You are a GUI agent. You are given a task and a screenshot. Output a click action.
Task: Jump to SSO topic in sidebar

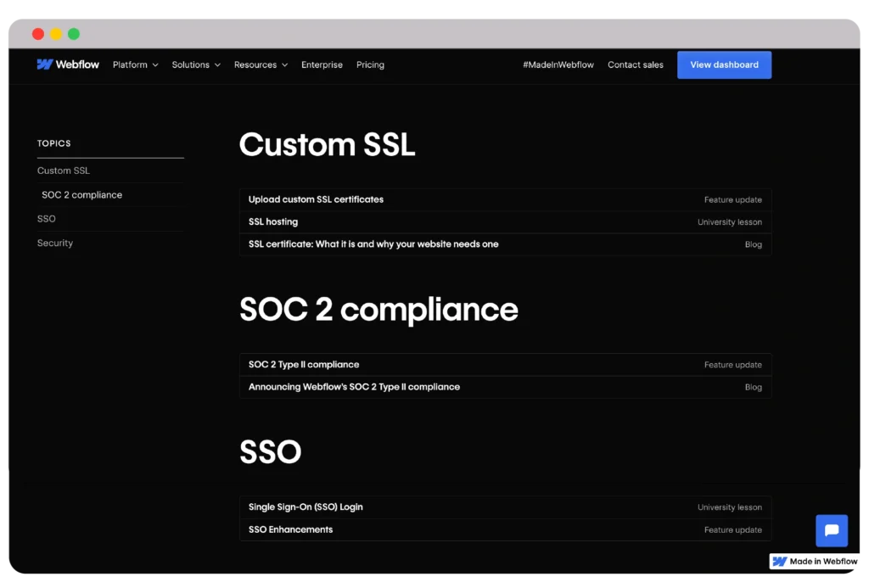click(x=47, y=219)
